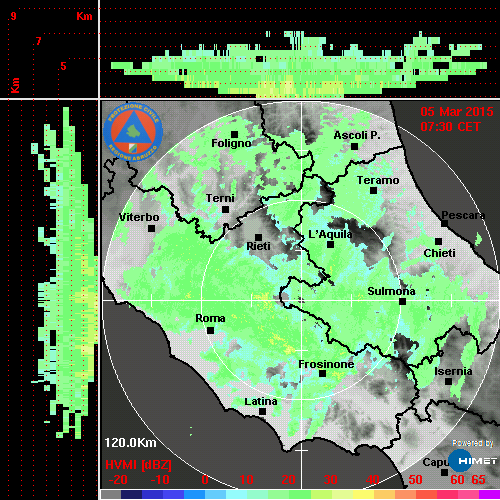Click the 'Chieti' city label

(439, 253)
